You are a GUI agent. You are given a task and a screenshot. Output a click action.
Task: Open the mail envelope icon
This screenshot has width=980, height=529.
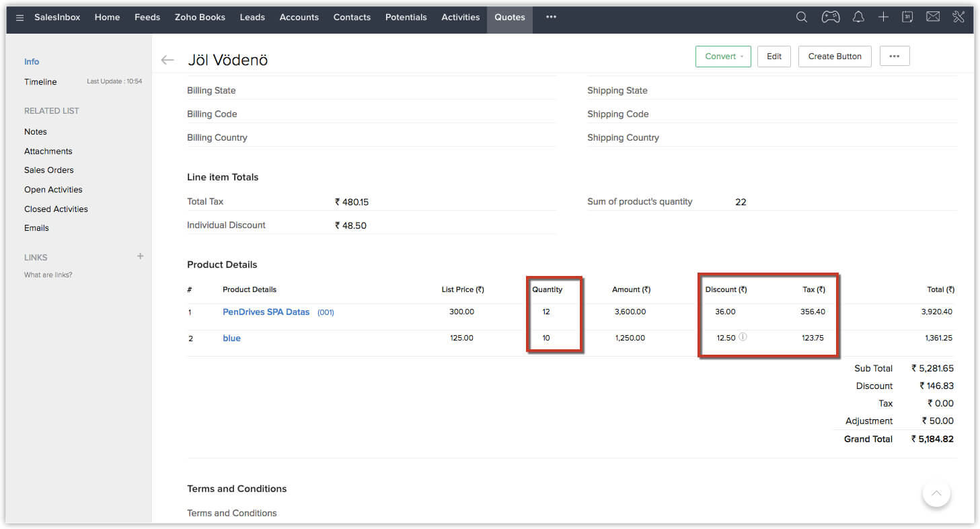[933, 17]
